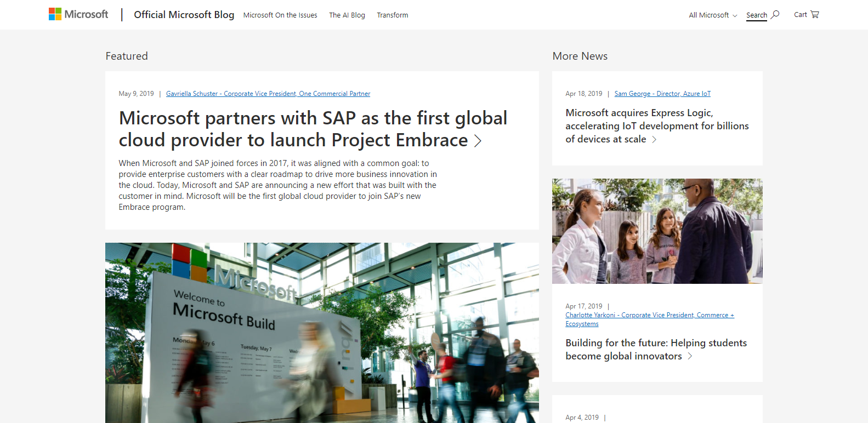Open the Microsoft partners with SAP article
This screenshot has height=423, width=868.
(x=313, y=129)
